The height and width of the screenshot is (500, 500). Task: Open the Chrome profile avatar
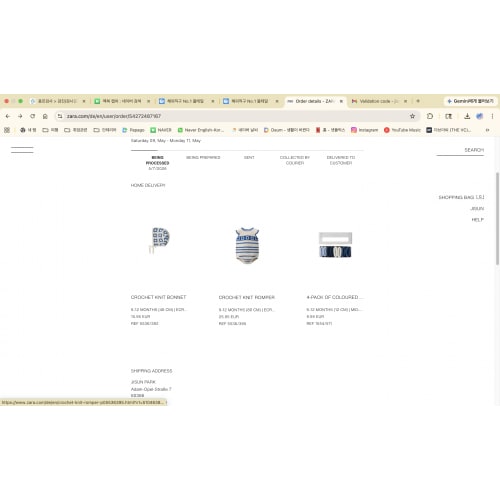(x=479, y=116)
